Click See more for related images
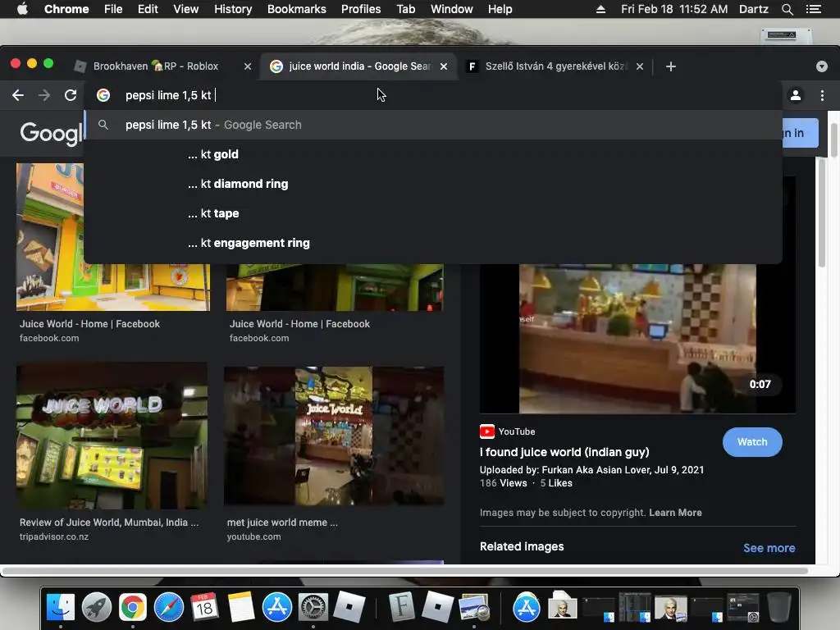Screen dimensions: 840x630 point(769,548)
